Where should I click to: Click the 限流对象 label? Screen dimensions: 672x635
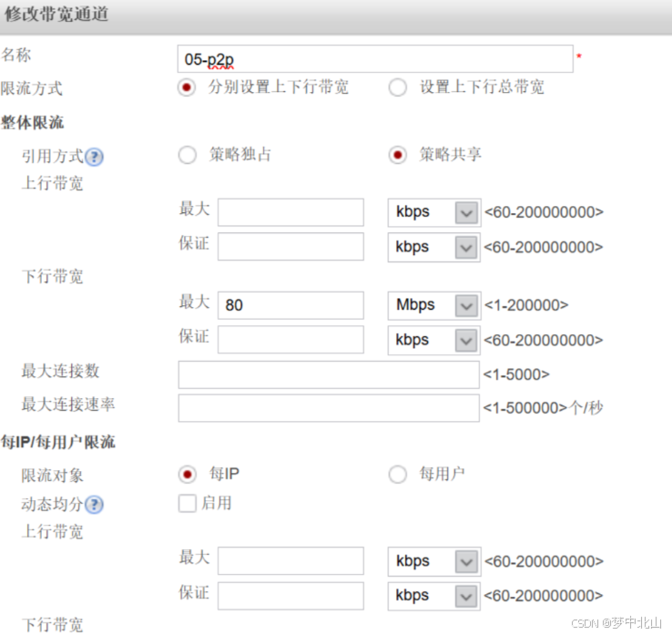click(x=52, y=476)
